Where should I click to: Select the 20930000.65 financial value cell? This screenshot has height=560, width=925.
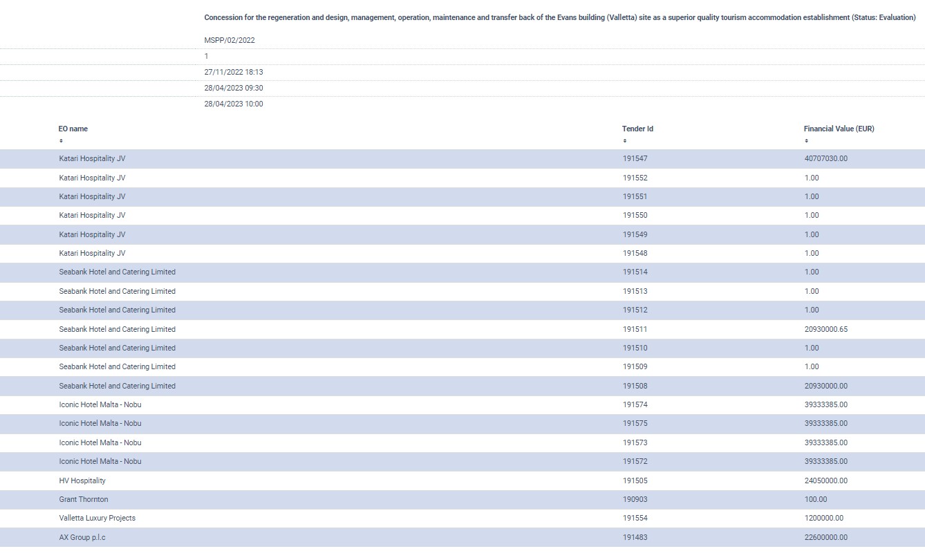(825, 329)
